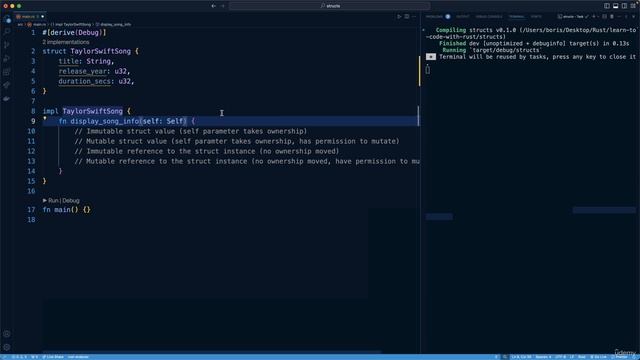640x360 pixels.
Task: Click the terminal output 'Finished dev' line
Action: click(x=534, y=44)
